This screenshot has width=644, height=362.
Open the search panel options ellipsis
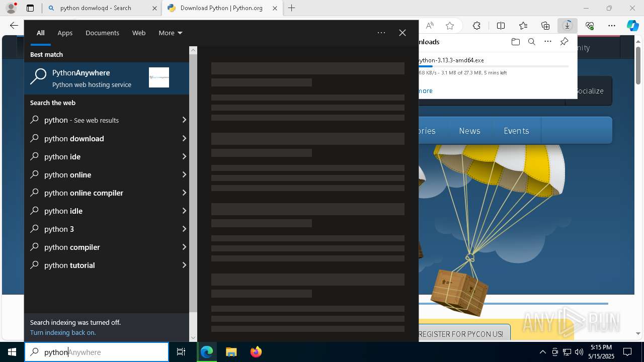coord(381,33)
